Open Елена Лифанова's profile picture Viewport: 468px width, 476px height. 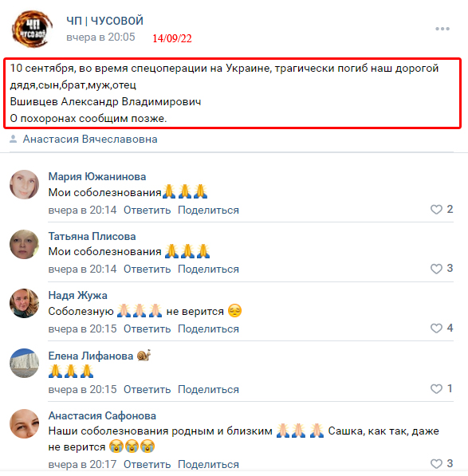[24, 363]
